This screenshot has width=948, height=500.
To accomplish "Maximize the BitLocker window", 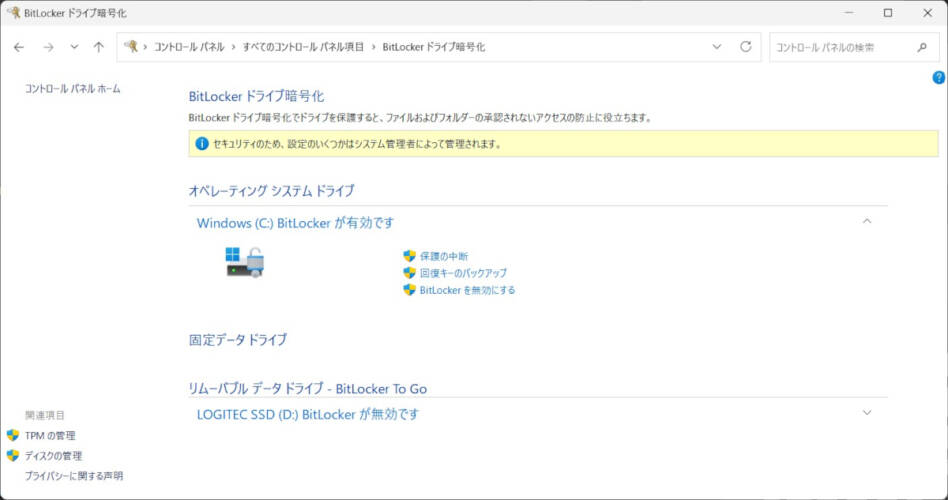I will (888, 13).
